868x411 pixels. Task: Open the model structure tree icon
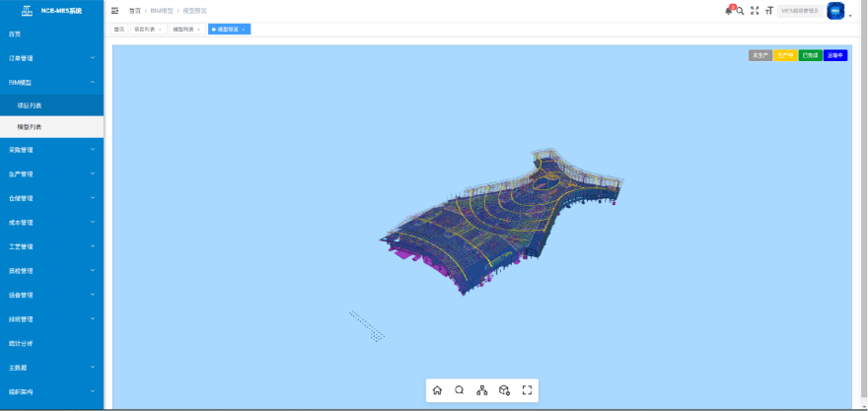482,390
